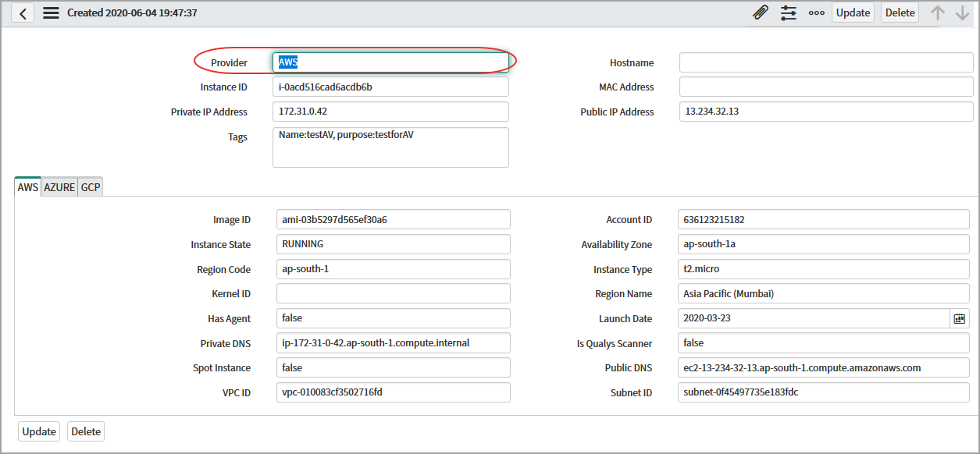Viewport: 980px width, 454px height.
Task: Open the Launch Date calendar picker
Action: coord(959,318)
